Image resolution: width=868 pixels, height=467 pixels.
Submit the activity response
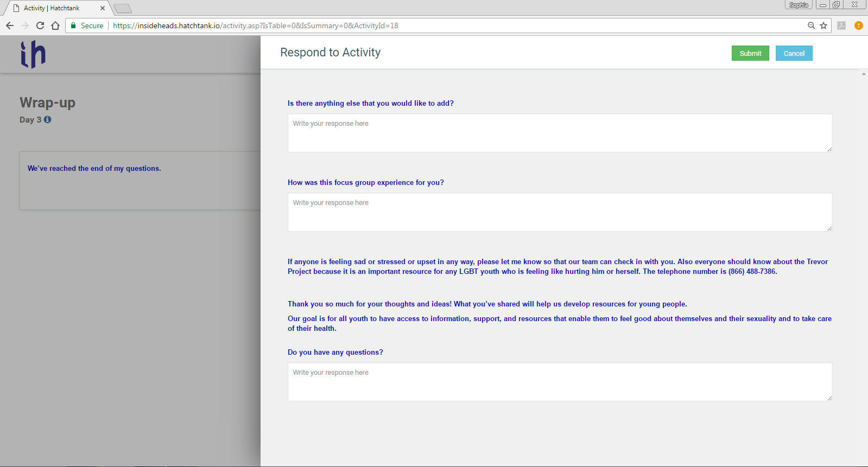[x=750, y=53]
